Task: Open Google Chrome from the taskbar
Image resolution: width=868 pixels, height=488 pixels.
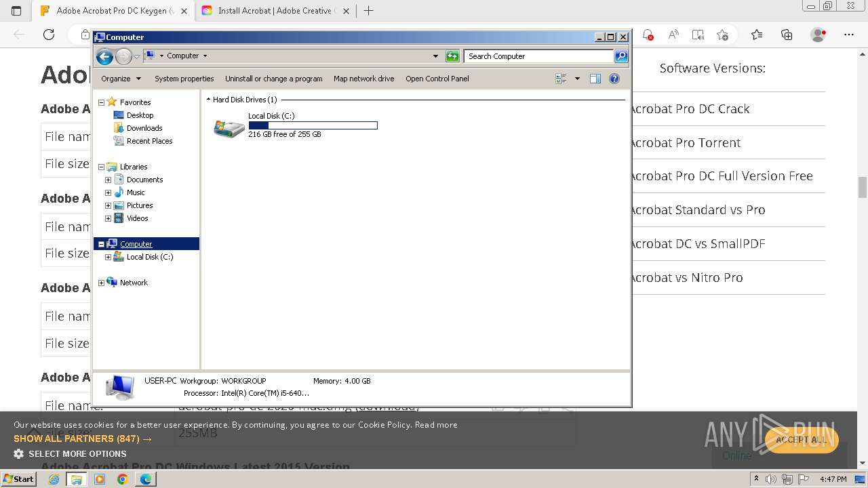Action: [x=122, y=479]
